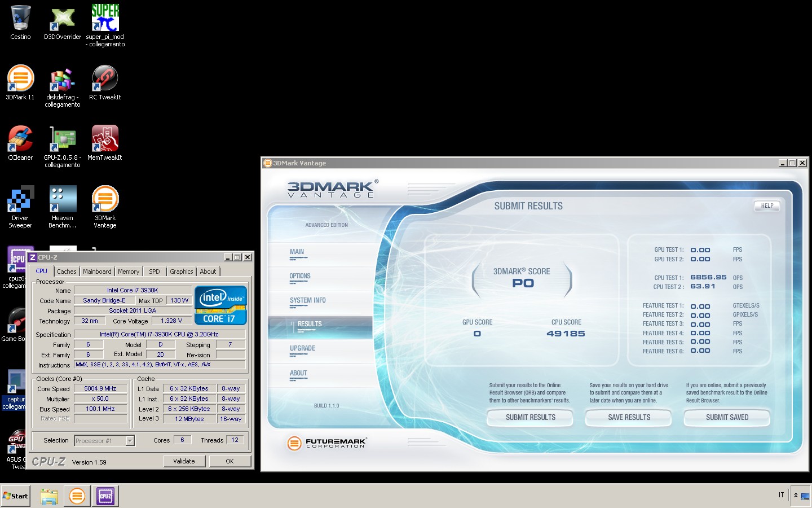
Task: Click the 3DMark Vantage title bar icon
Action: pos(268,163)
